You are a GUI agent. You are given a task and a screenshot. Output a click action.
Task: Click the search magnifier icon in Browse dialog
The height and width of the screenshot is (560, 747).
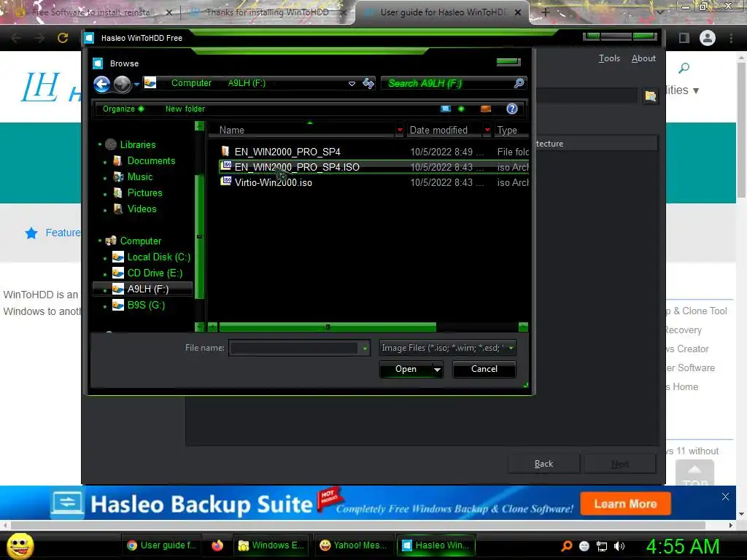[519, 83]
